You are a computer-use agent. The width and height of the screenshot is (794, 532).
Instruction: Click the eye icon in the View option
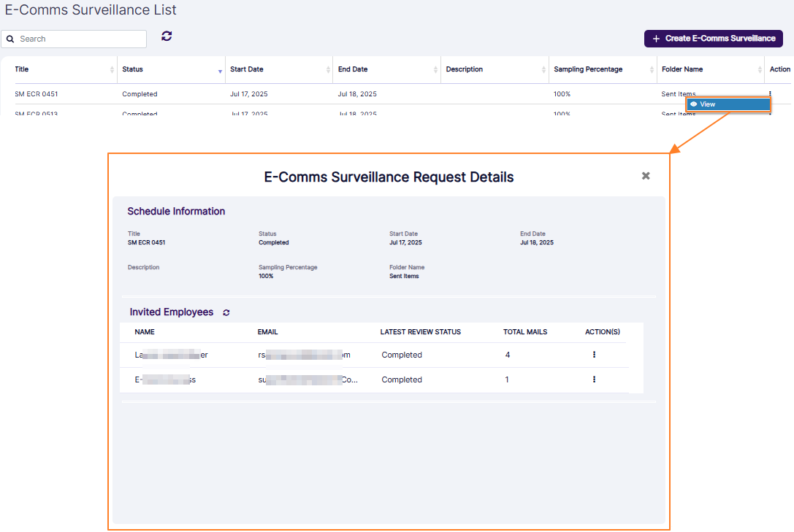[692, 104]
